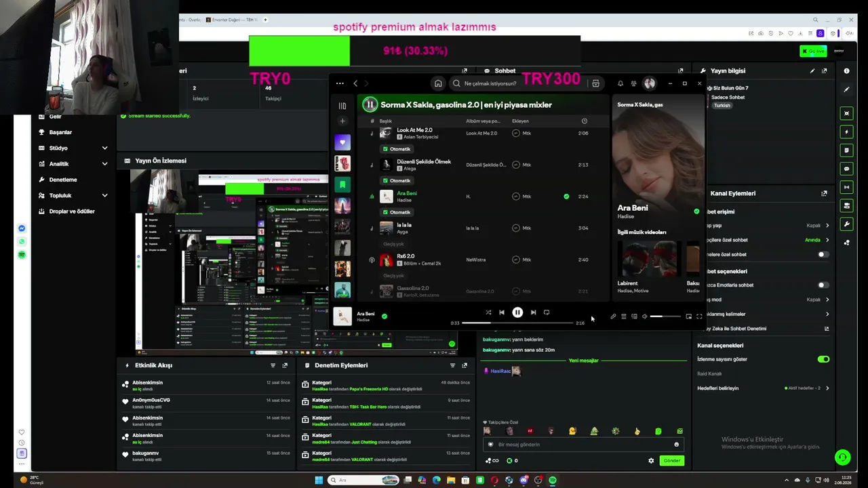Open the info icon in the right toolbar
868x488 pixels.
point(846,70)
